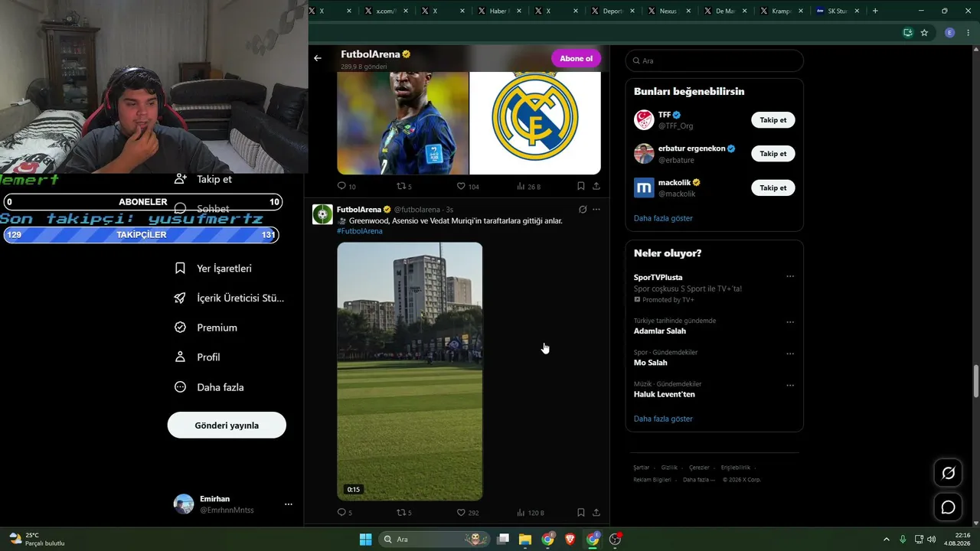This screenshot has width=980, height=551.
Task: Click Gönderi yayınla button
Action: 227,425
